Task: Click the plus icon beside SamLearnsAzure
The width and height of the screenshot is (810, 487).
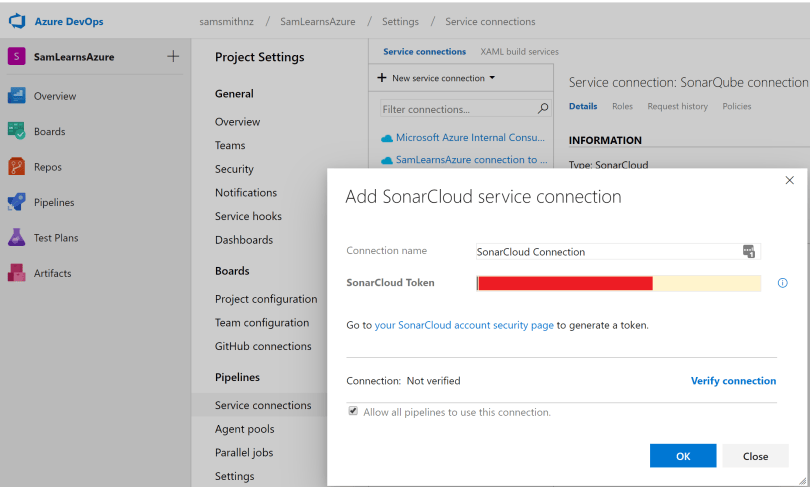Action: (x=173, y=56)
